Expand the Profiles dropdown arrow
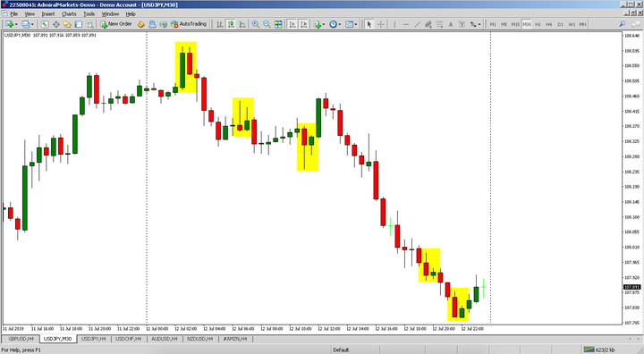 32,24
